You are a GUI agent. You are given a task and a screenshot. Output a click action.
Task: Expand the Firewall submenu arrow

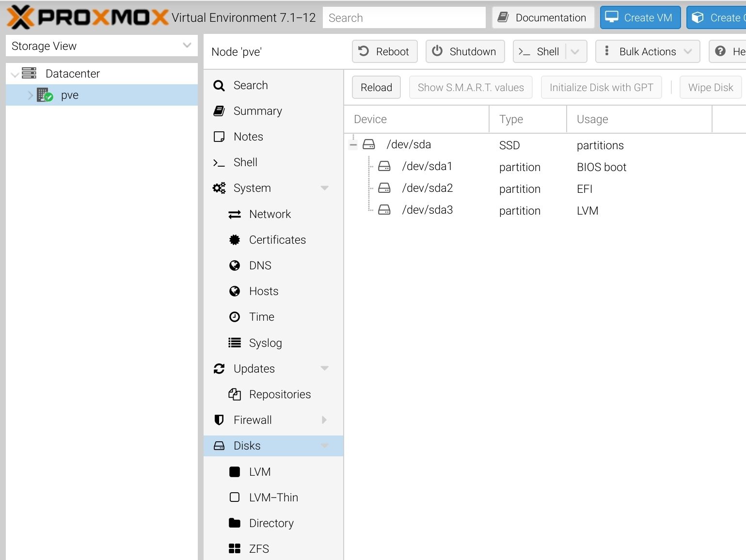(324, 420)
